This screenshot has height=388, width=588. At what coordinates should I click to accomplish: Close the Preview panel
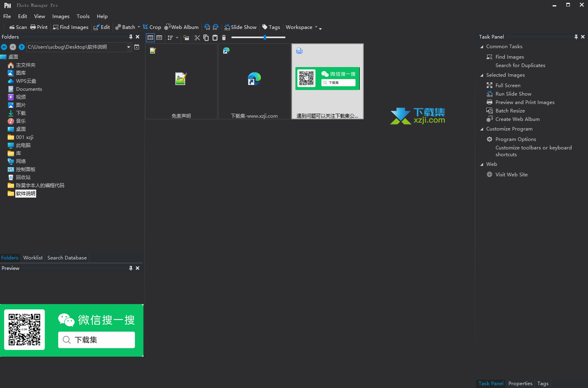click(x=137, y=268)
